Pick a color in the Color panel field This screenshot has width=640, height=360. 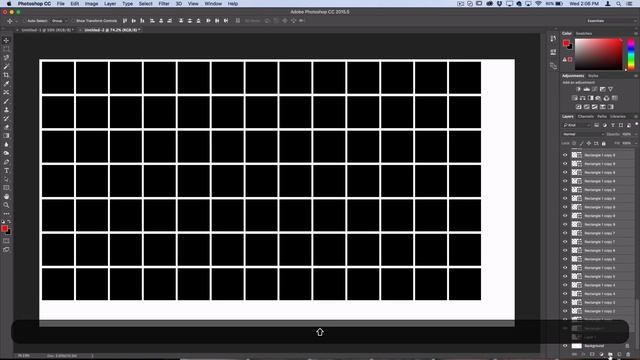click(598, 54)
